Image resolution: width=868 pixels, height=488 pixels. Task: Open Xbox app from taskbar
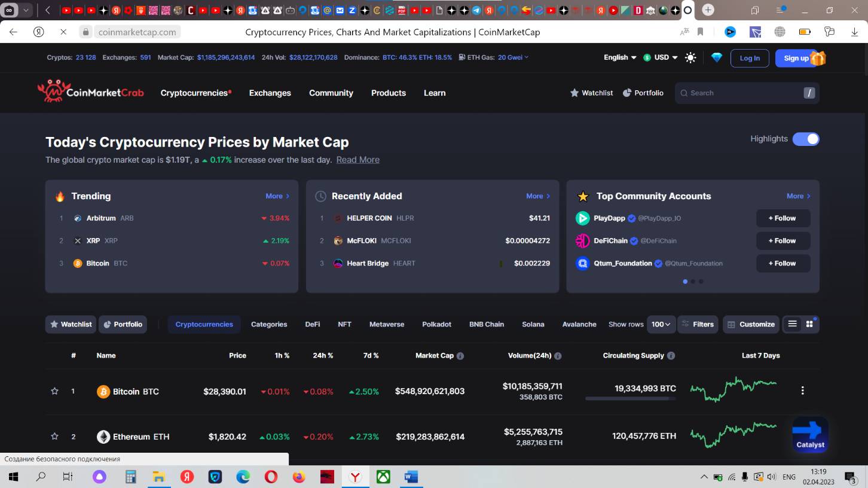(x=383, y=477)
